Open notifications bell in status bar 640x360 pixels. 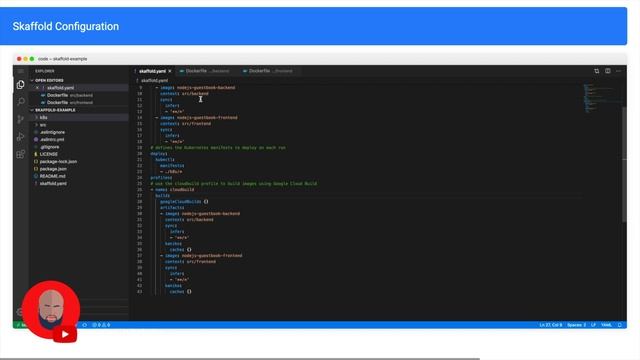coord(620,325)
